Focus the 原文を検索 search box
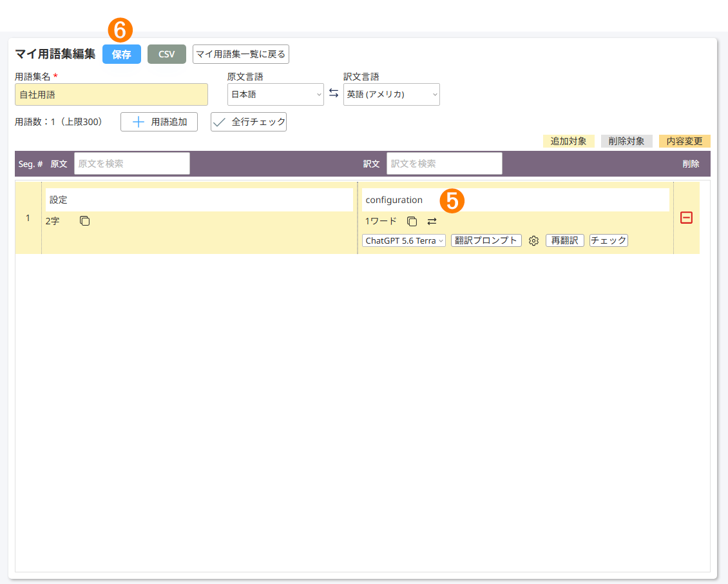This screenshot has height=584, width=728. [x=132, y=164]
